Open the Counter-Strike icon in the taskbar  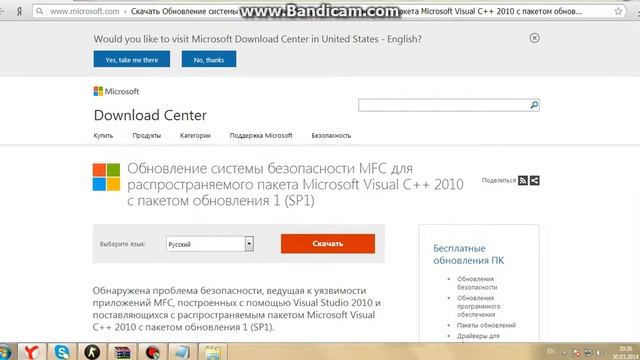pos(92,352)
